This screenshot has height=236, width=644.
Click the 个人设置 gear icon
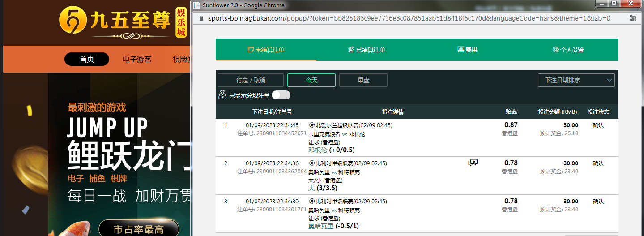(555, 50)
